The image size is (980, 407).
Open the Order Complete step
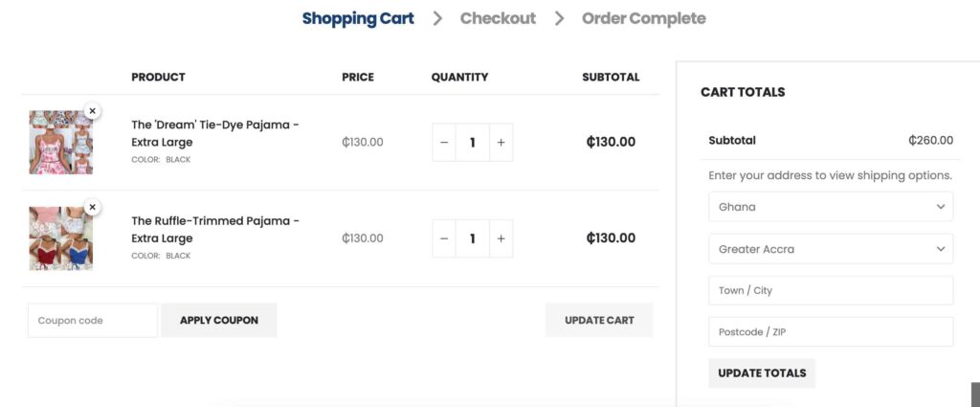point(644,19)
